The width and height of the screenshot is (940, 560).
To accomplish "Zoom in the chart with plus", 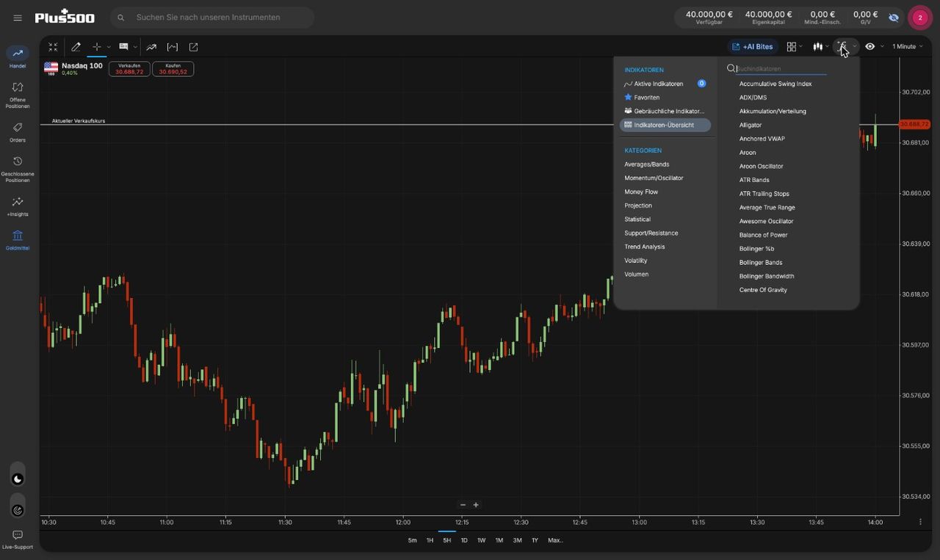I will [476, 505].
